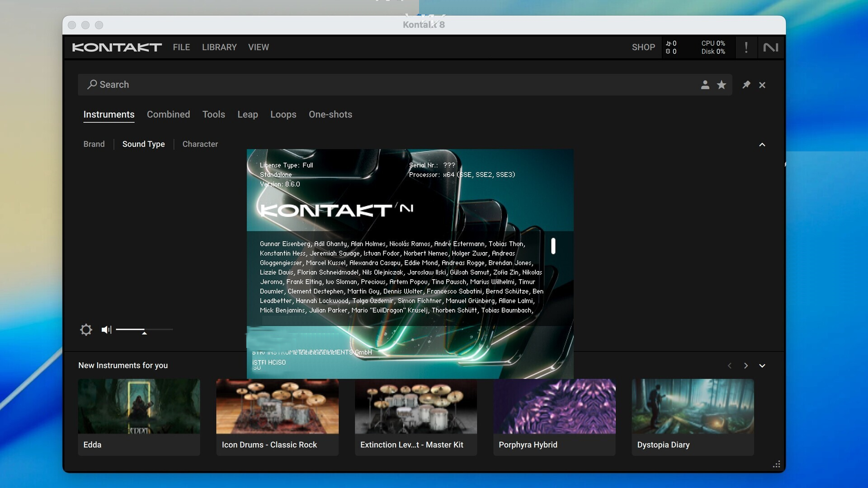The height and width of the screenshot is (488, 868).
Task: Click the Processor x64 info text
Action: [x=462, y=175]
